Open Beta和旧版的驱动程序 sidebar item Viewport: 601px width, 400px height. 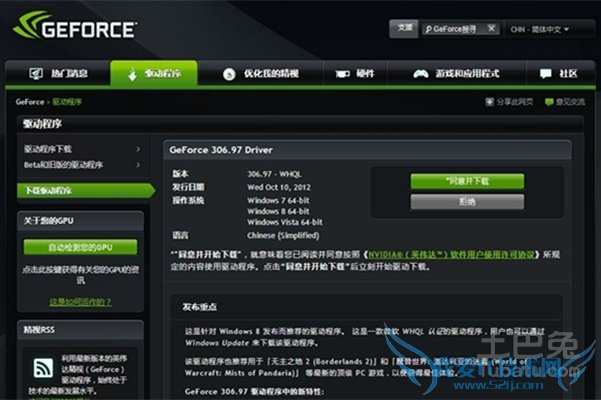63,165
